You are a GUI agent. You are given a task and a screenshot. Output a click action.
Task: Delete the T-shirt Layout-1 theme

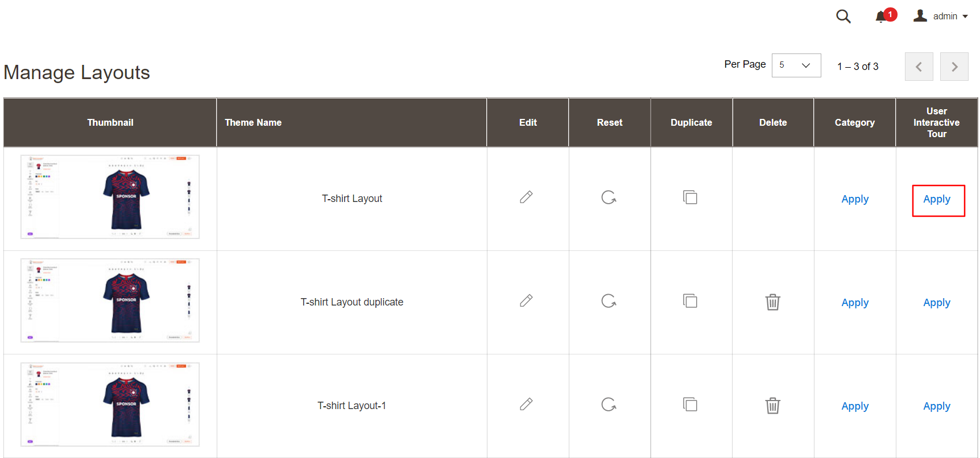point(772,406)
